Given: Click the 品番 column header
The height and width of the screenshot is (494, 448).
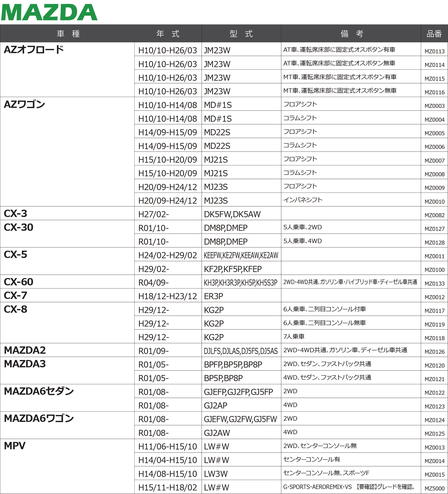Looking at the screenshot, I should (434, 34).
